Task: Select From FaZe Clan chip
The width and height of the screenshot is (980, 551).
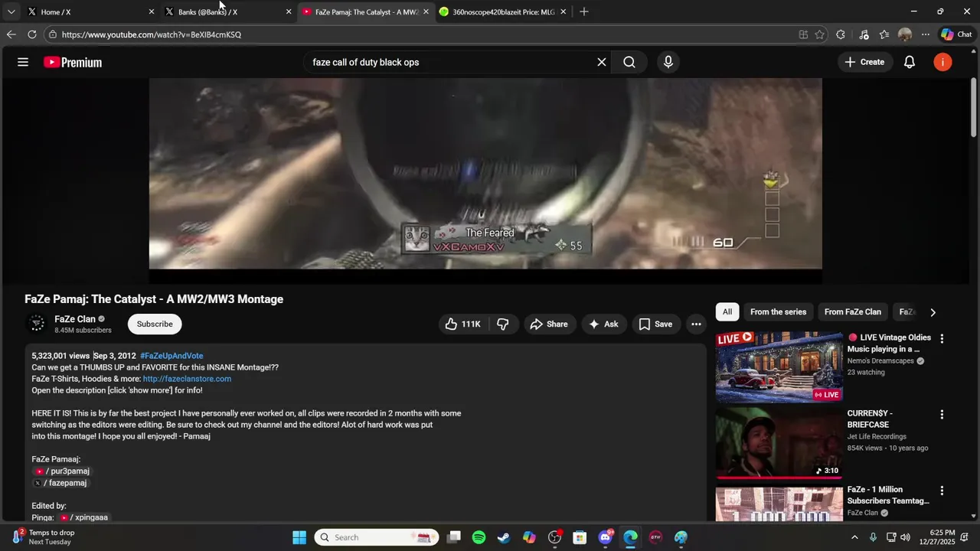Action: coord(852,311)
